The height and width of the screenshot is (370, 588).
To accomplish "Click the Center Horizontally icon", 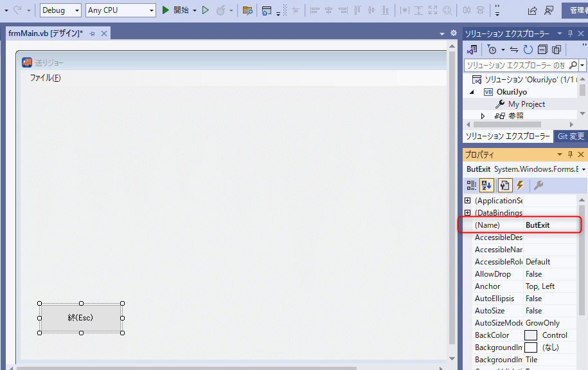I will (x=467, y=10).
